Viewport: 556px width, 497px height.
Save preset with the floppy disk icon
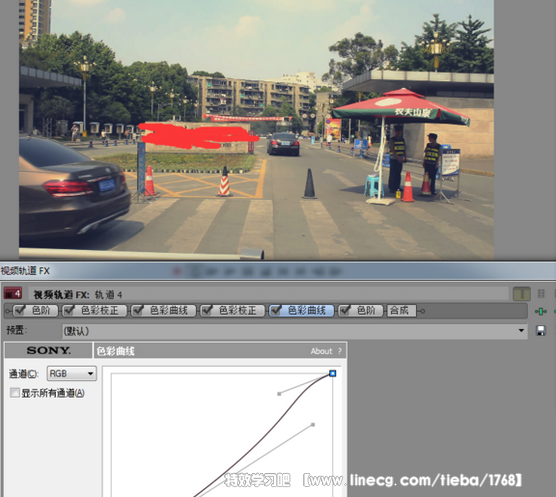(541, 331)
